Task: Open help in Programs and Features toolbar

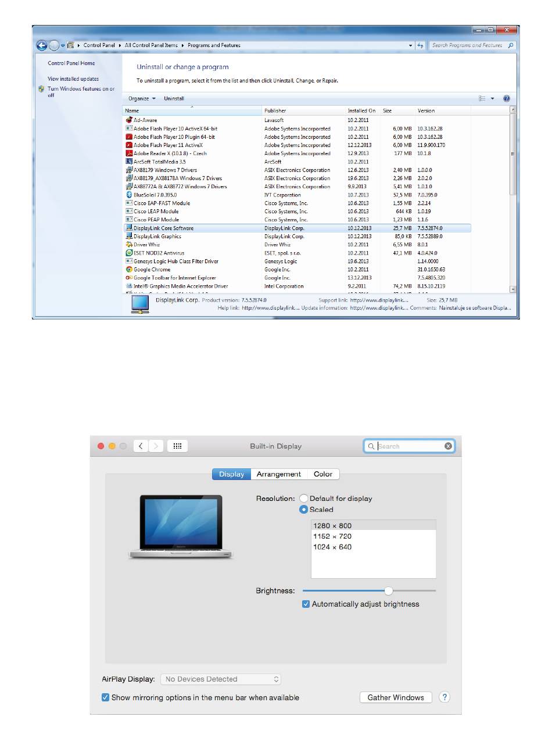Action: pos(506,99)
